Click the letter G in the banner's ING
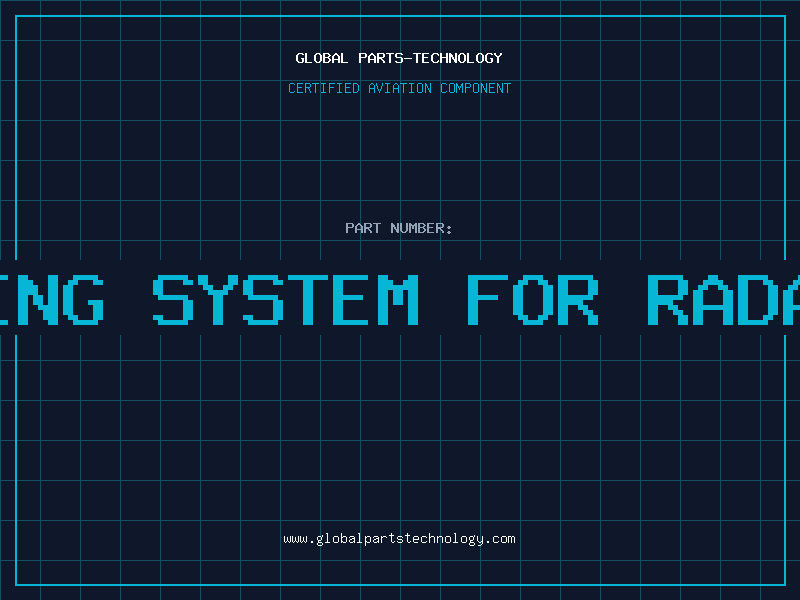Screen dimensions: 800x600 pyautogui.click(x=80, y=298)
